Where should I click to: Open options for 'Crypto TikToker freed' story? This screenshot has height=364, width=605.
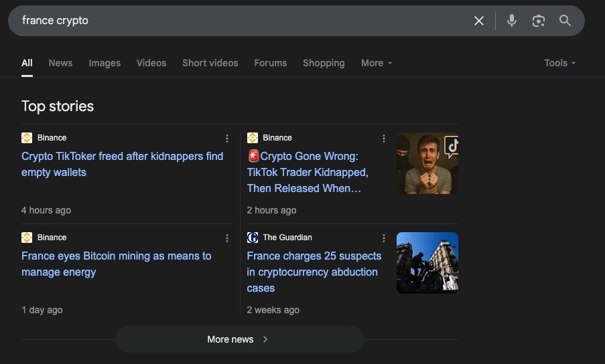point(227,139)
